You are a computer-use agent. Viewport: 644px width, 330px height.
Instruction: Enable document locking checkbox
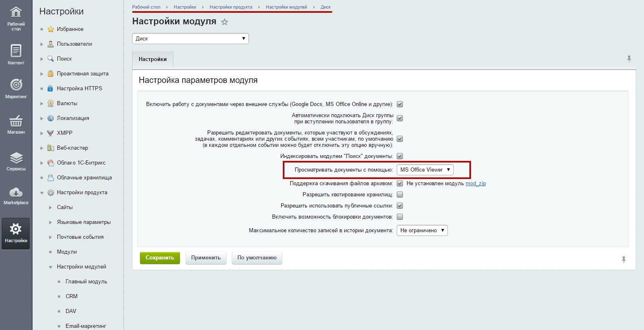tap(400, 217)
